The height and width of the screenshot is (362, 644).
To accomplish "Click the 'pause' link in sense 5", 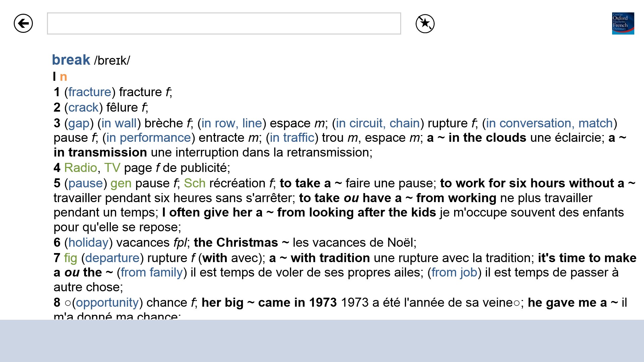I will 86,183.
